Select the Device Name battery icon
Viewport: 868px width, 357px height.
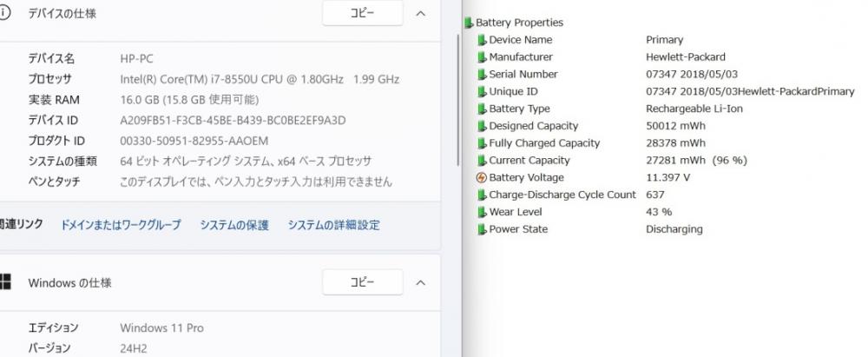click(482, 40)
